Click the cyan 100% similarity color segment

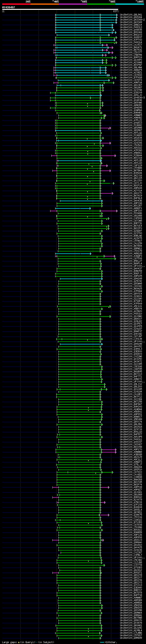point(130,4)
